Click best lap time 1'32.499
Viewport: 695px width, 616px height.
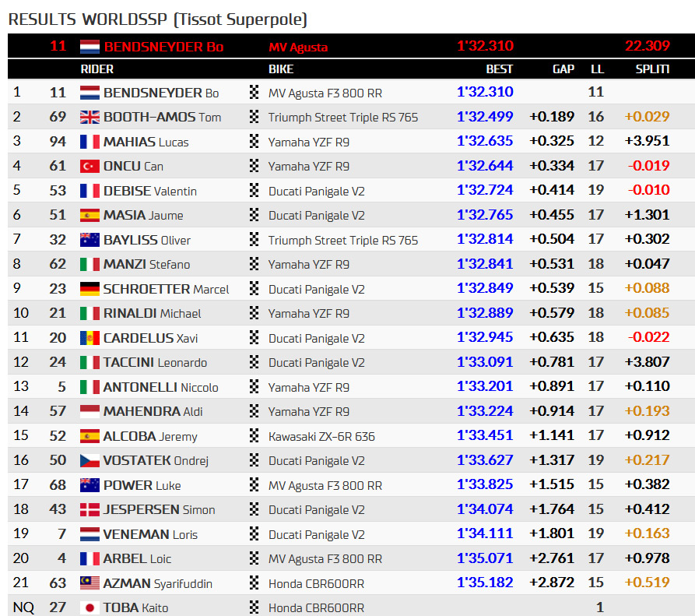click(485, 117)
